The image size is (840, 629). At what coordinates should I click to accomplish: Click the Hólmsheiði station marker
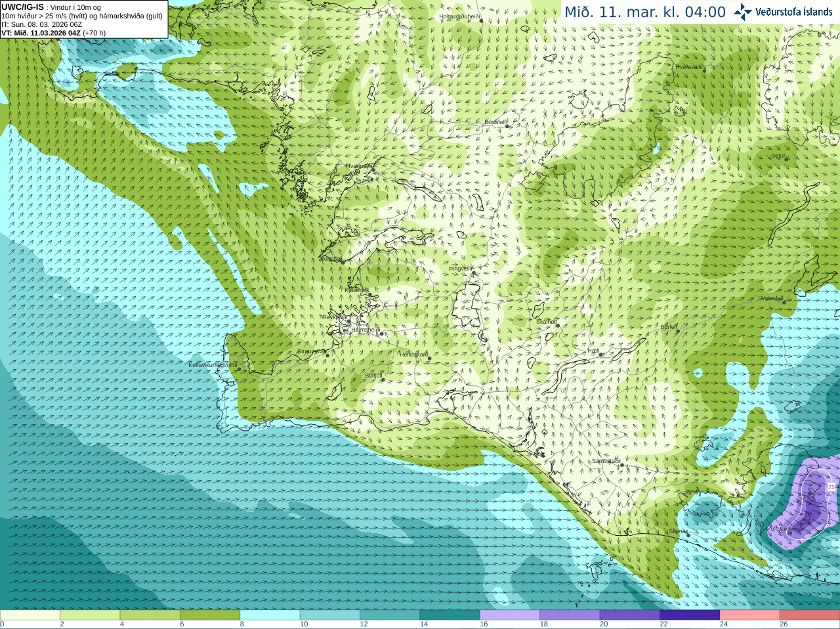[x=382, y=334]
